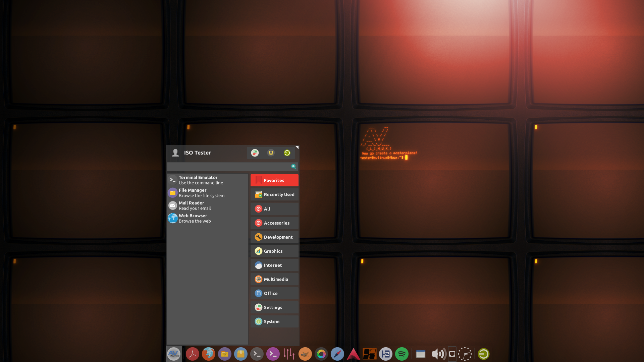Open the Accessories category
Viewport: 644px width, 362px height.
[274, 223]
